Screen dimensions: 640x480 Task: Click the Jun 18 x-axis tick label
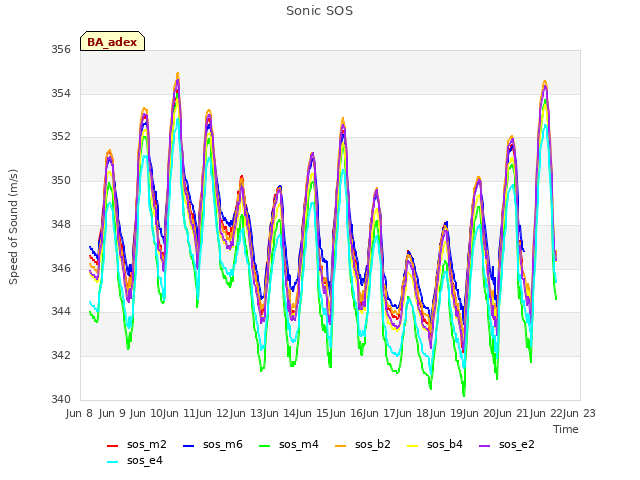pyautogui.click(x=413, y=413)
